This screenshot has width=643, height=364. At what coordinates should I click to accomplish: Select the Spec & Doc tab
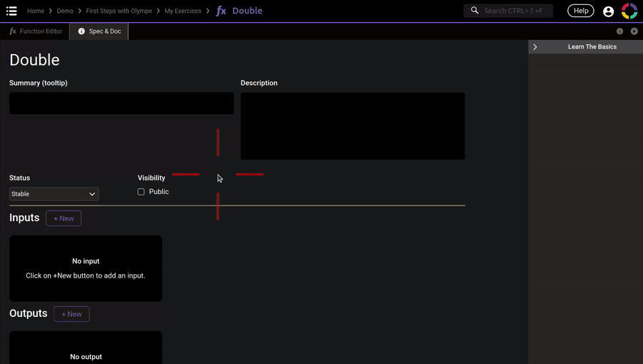[99, 31]
